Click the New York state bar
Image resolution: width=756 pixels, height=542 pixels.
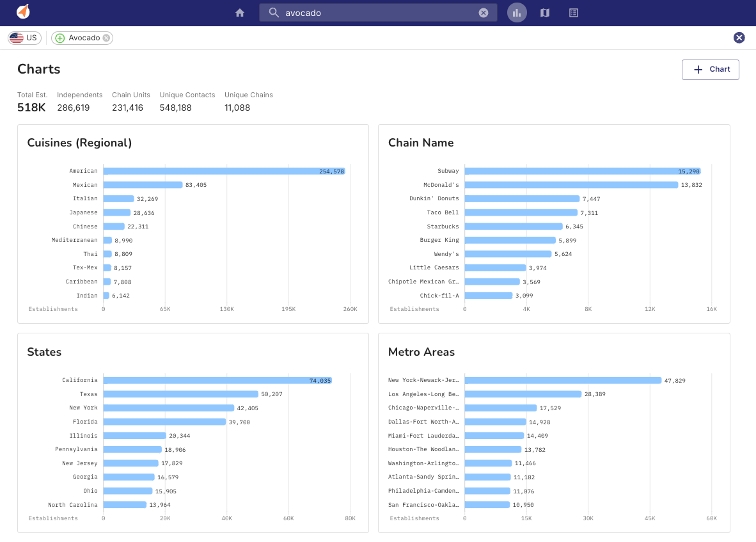[169, 408]
